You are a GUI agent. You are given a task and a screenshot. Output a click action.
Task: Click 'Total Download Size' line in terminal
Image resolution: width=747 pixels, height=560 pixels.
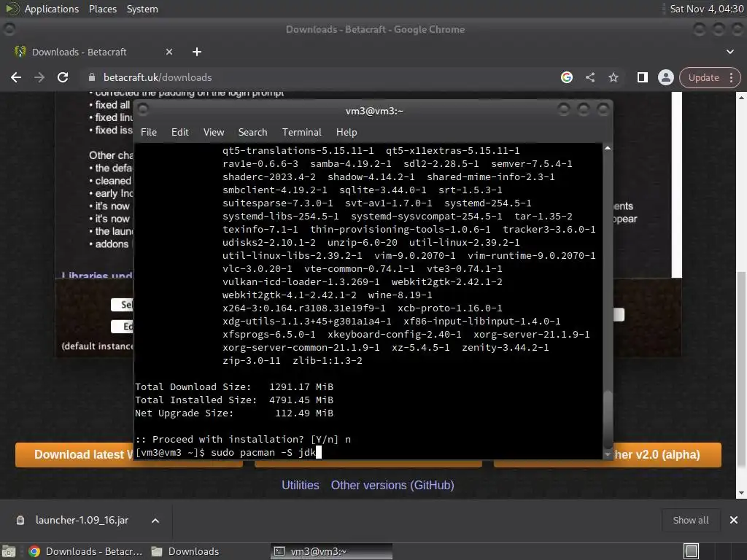[x=234, y=386]
